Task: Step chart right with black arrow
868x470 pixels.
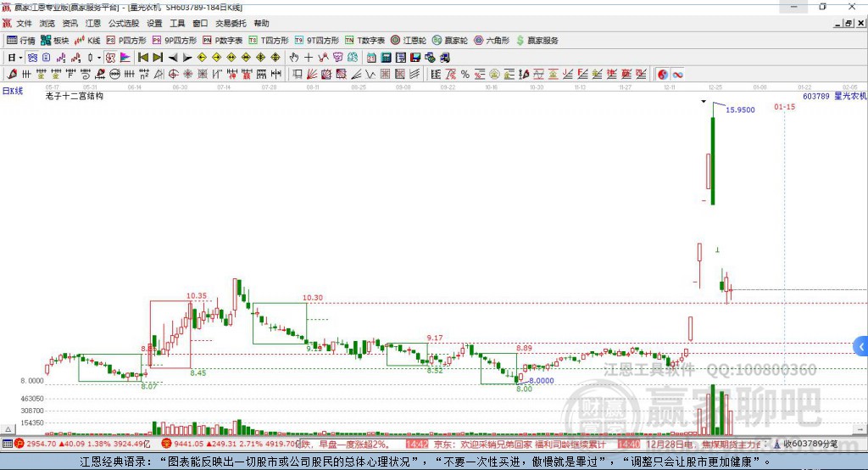Action: [x=187, y=58]
